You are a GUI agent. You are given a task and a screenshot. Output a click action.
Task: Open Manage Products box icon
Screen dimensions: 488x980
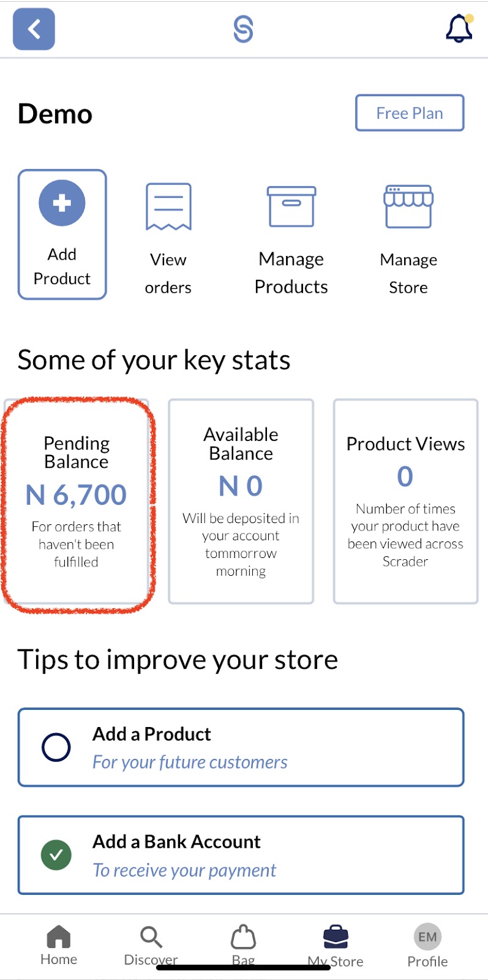pyautogui.click(x=291, y=207)
